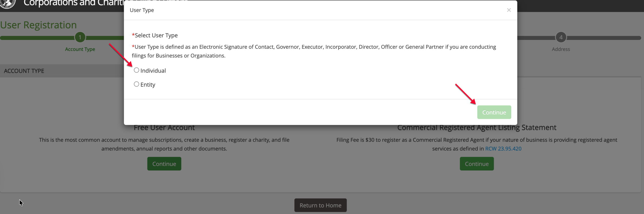Screen dimensions: 644x214
Task: Click the Corporations and Charities header title
Action: [73, 4]
